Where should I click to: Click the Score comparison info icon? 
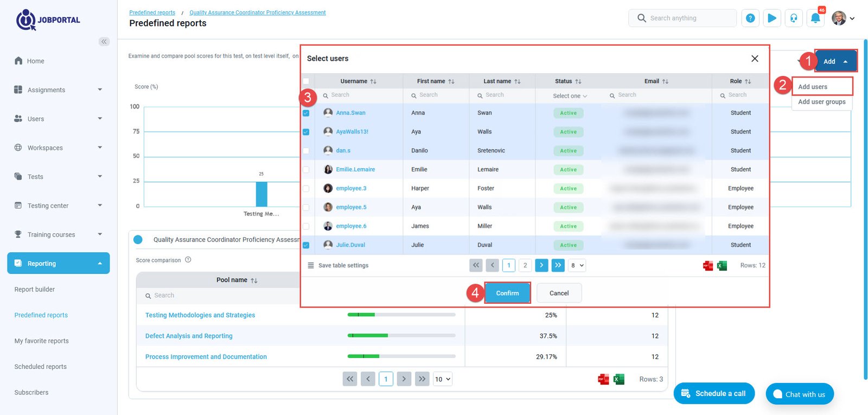pyautogui.click(x=188, y=260)
